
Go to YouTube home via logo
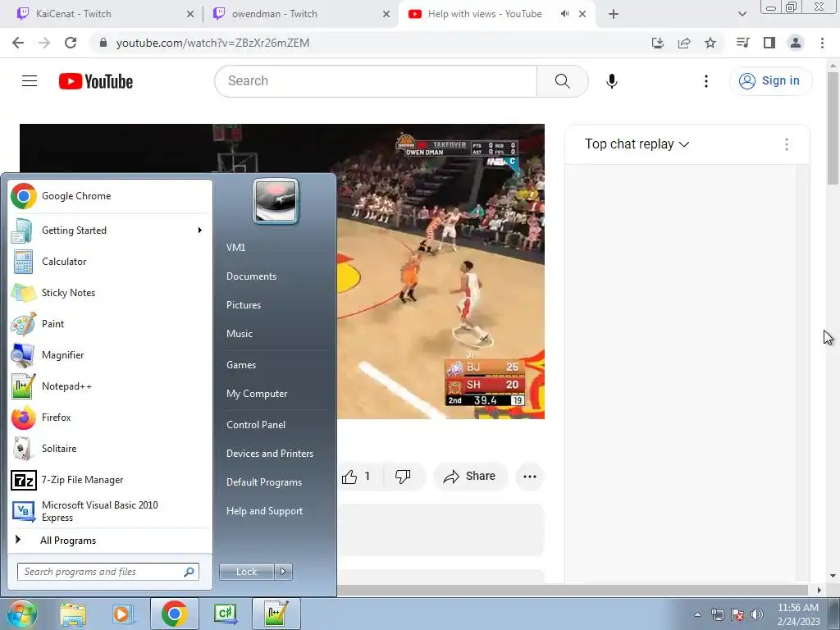tap(96, 81)
